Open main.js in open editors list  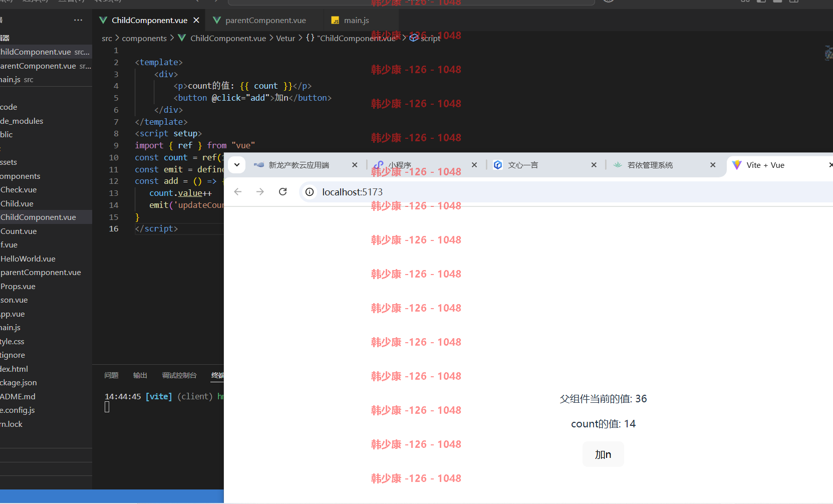pos(46,79)
